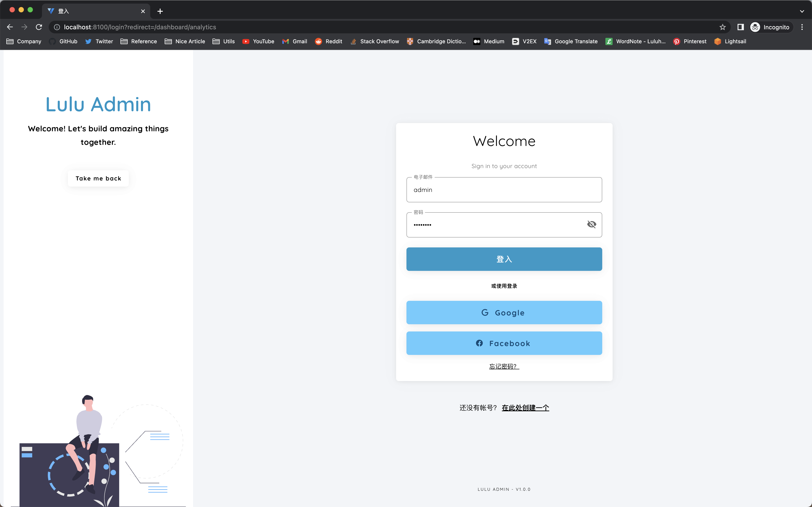Expand the tab search chevron

pyautogui.click(x=802, y=11)
